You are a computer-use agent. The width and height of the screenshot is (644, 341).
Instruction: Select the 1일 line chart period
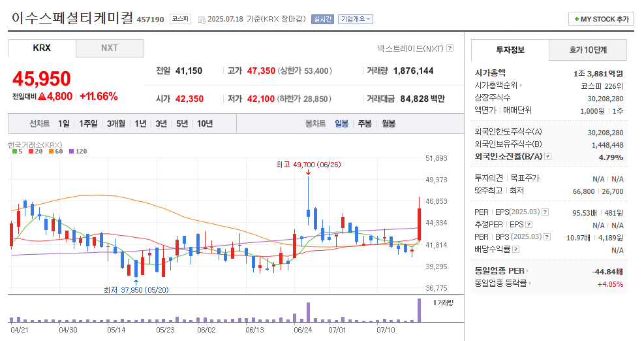coord(64,123)
